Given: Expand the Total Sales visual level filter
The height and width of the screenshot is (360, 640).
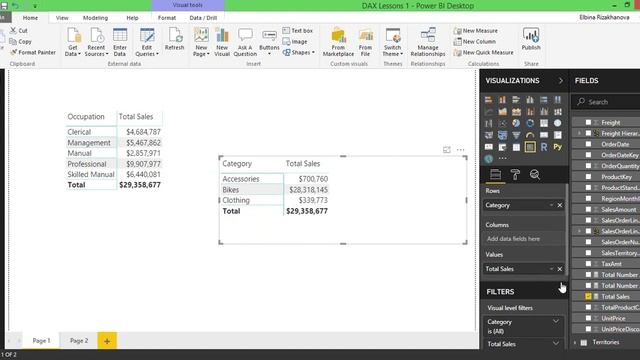Looking at the screenshot, I should [x=556, y=344].
